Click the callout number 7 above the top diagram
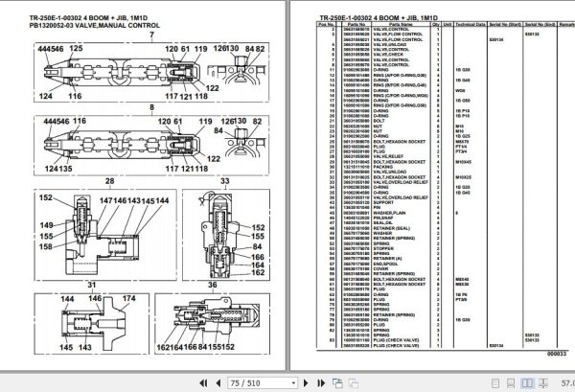 pyautogui.click(x=151, y=35)
